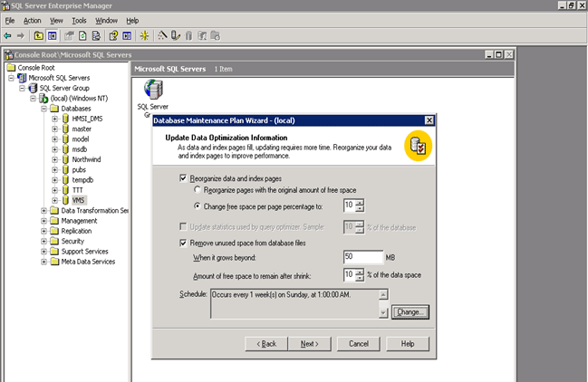This screenshot has width=588, height=382.
Task: Collapse the (local) (Windows NT) node
Action: 33,98
